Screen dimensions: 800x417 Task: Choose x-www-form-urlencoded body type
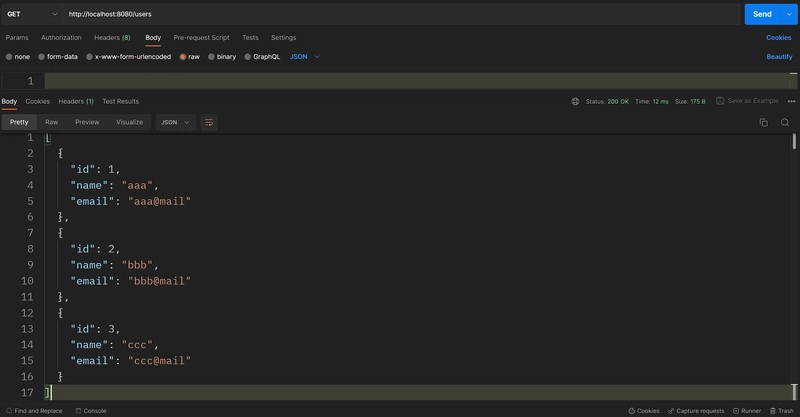[x=89, y=57]
